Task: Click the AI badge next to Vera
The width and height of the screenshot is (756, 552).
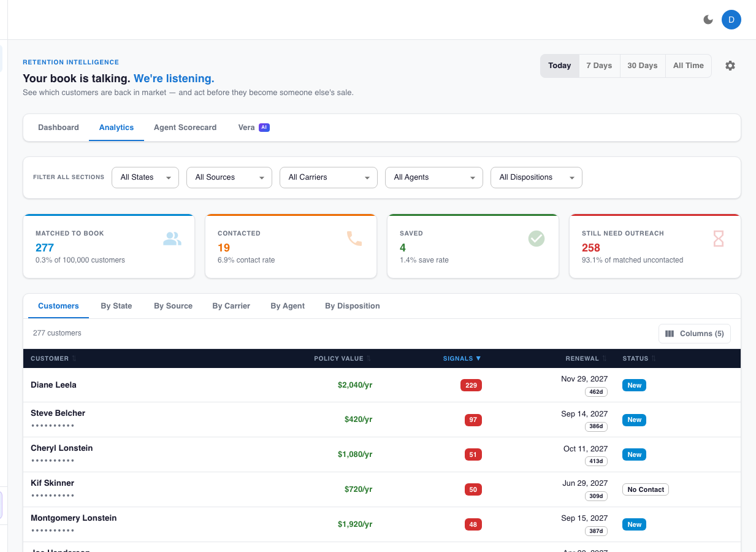Action: [264, 128]
